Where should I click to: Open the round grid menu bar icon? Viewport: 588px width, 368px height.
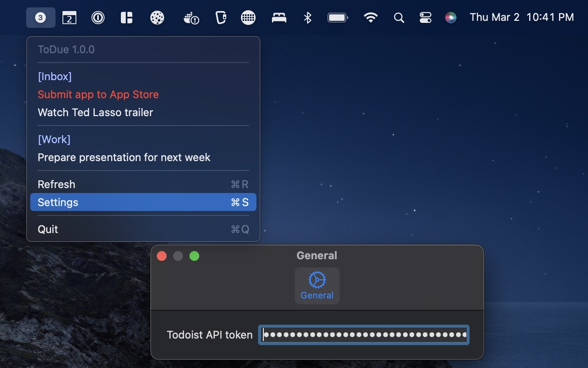[x=248, y=18]
